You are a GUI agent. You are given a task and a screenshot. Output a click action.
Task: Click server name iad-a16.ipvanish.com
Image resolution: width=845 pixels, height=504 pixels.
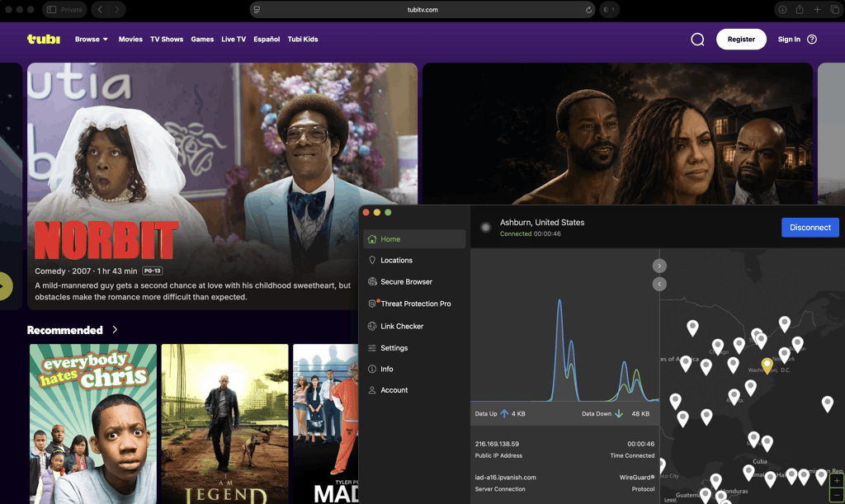pyautogui.click(x=506, y=477)
